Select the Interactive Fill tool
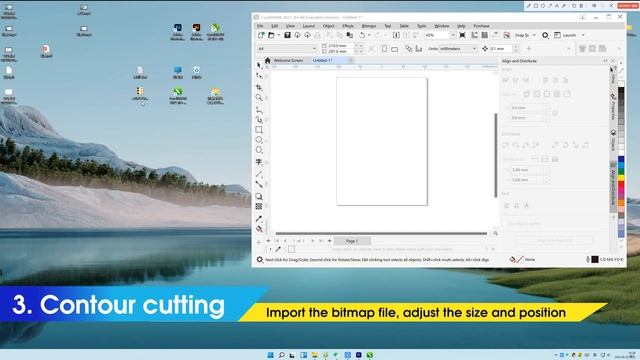 pos(259,229)
